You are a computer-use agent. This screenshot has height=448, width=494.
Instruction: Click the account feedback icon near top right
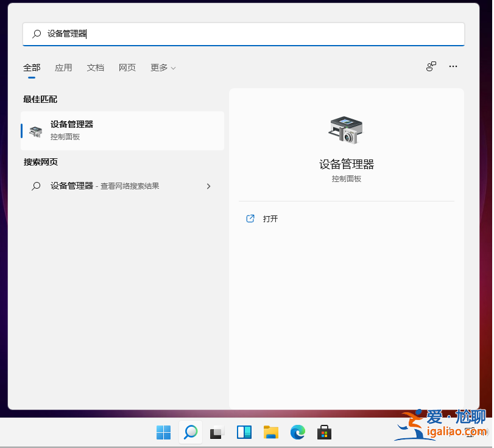(x=431, y=66)
